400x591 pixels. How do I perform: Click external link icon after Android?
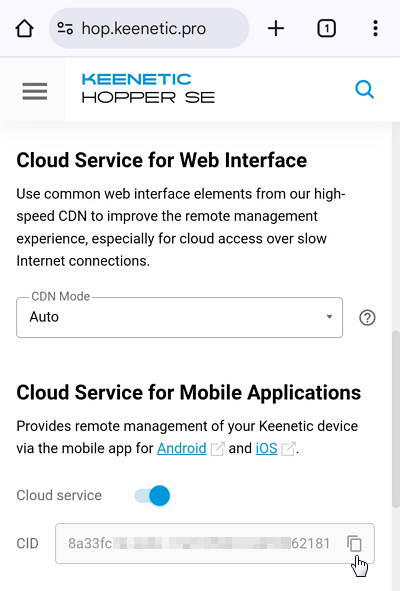218,449
